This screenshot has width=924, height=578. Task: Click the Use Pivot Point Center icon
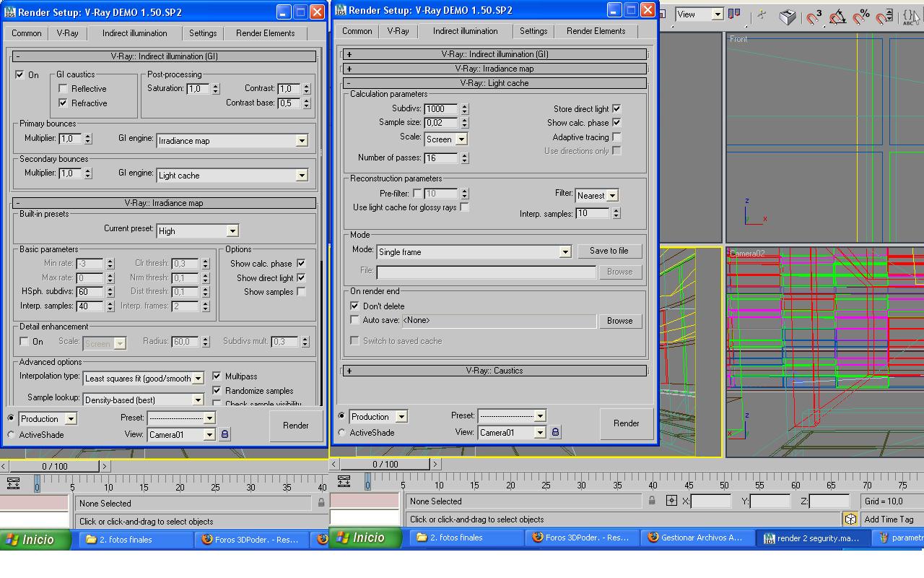(735, 14)
